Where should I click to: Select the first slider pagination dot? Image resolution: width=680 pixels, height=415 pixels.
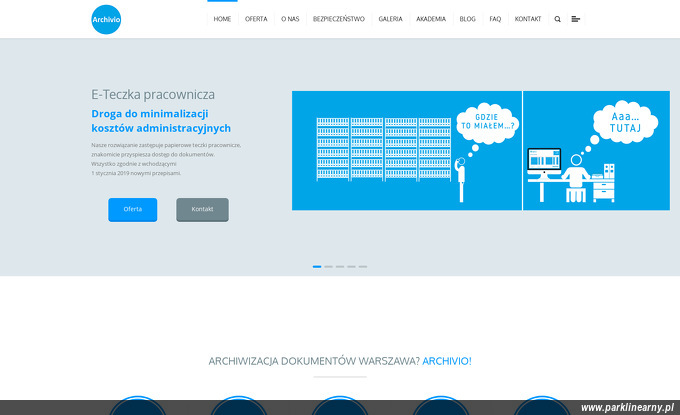(317, 267)
